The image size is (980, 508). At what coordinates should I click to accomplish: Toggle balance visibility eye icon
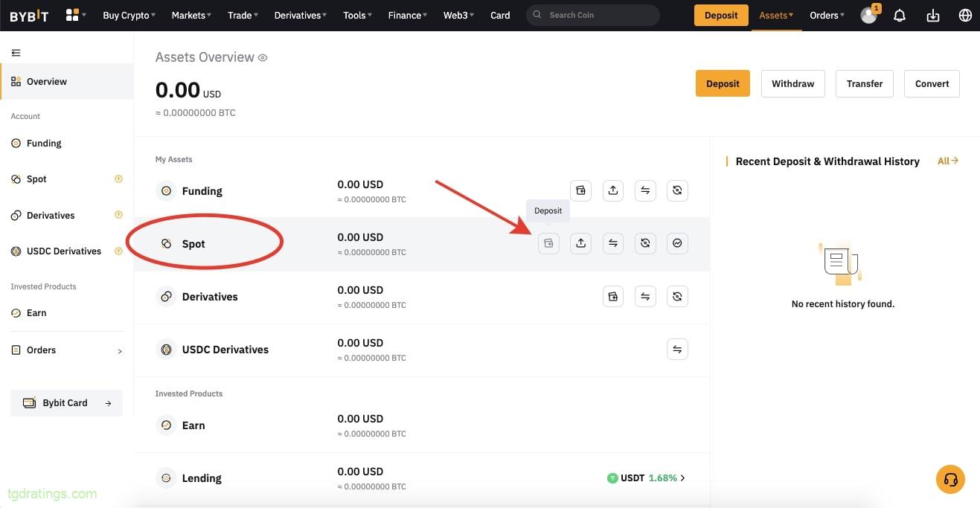[263, 58]
